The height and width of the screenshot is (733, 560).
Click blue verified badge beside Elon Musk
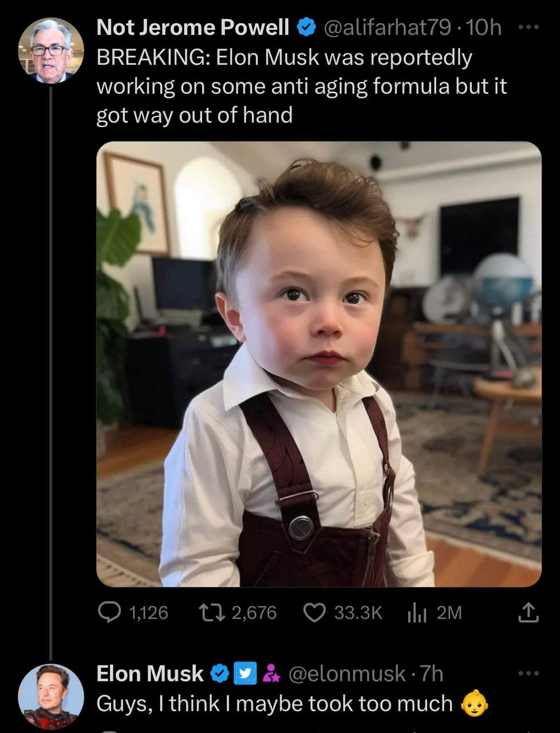220,673
